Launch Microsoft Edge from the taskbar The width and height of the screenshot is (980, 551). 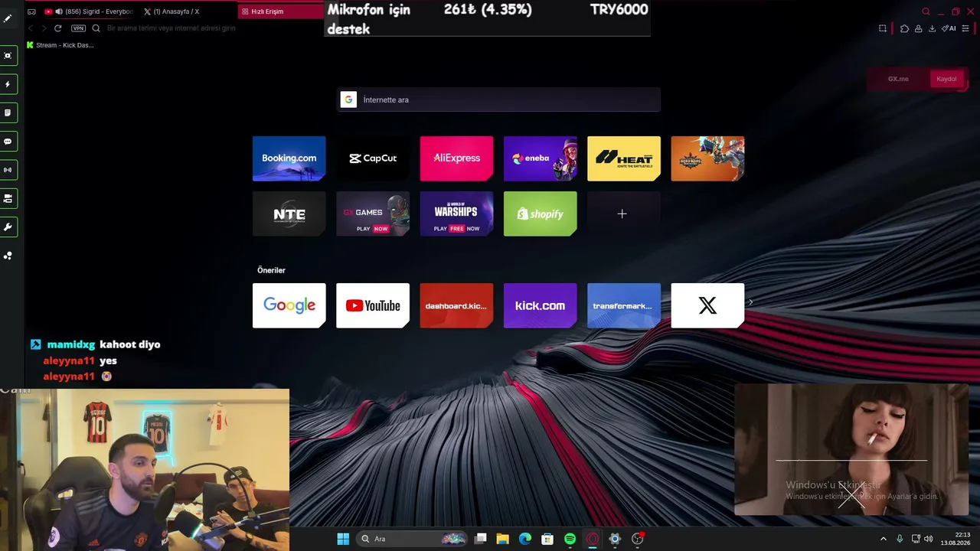(x=524, y=539)
